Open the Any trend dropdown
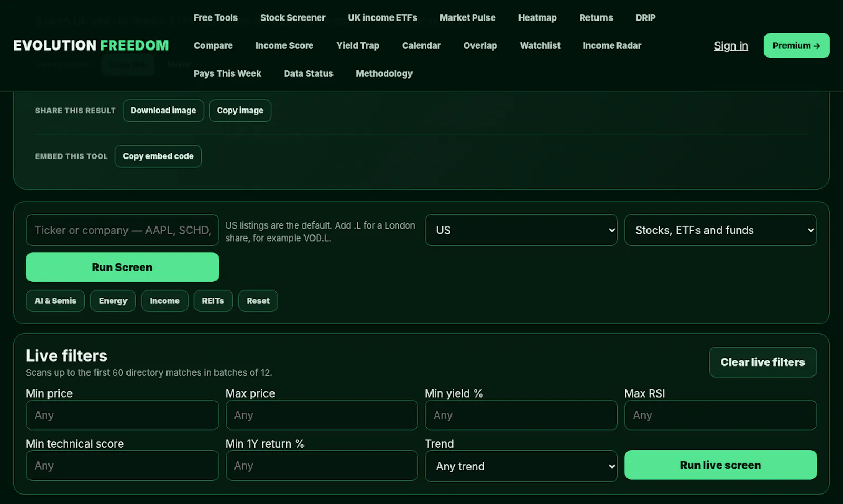The image size is (843, 504). [x=521, y=466]
